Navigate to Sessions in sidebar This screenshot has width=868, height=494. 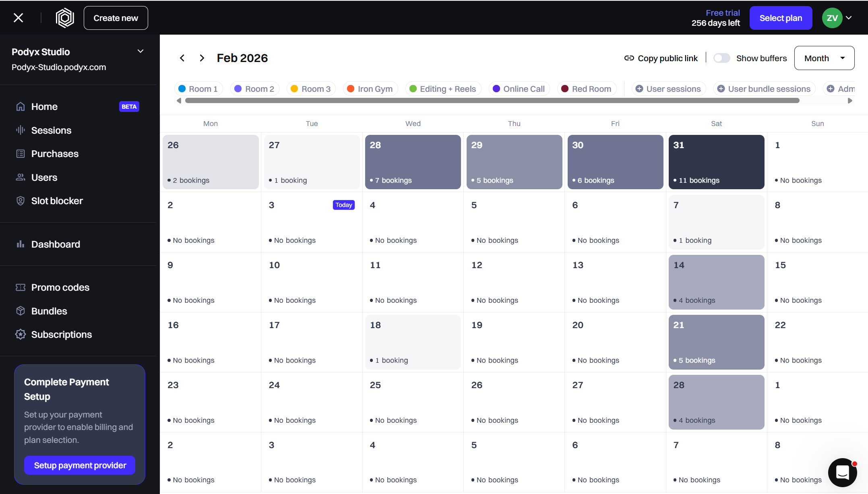(x=51, y=130)
